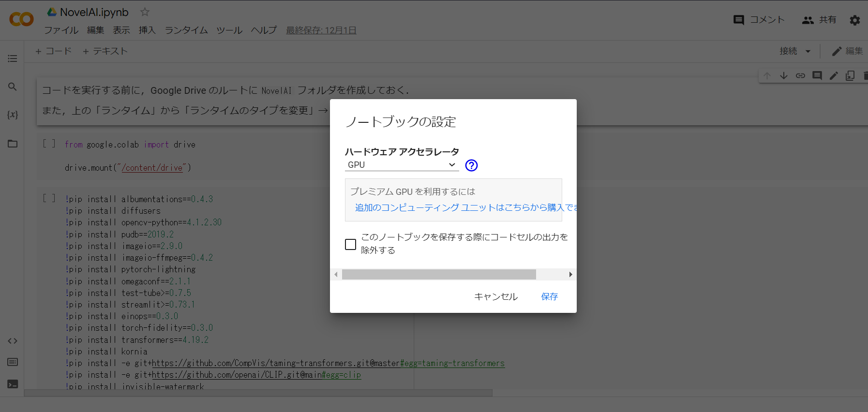Click the dialog horizontal scrollbar thumb

[x=439, y=274]
